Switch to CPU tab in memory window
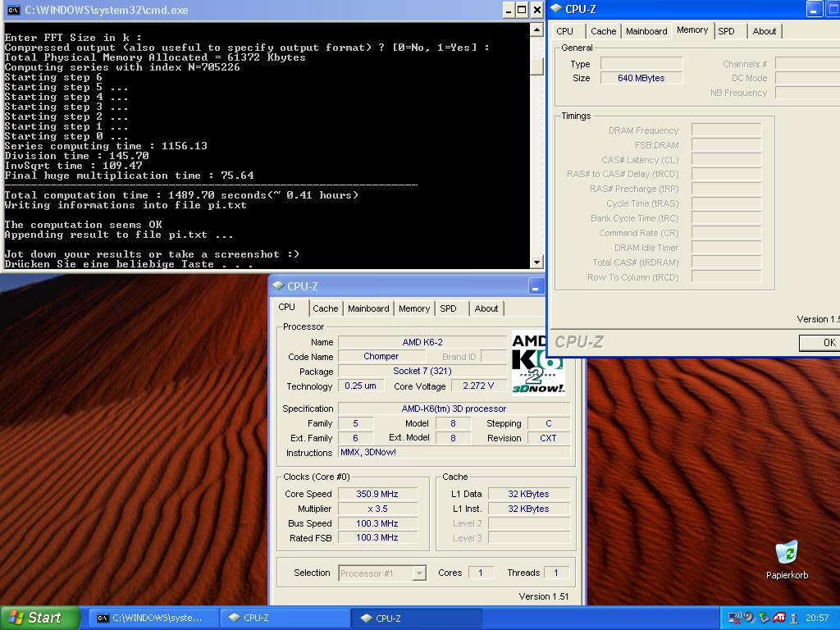This screenshot has width=840, height=630. click(x=564, y=31)
